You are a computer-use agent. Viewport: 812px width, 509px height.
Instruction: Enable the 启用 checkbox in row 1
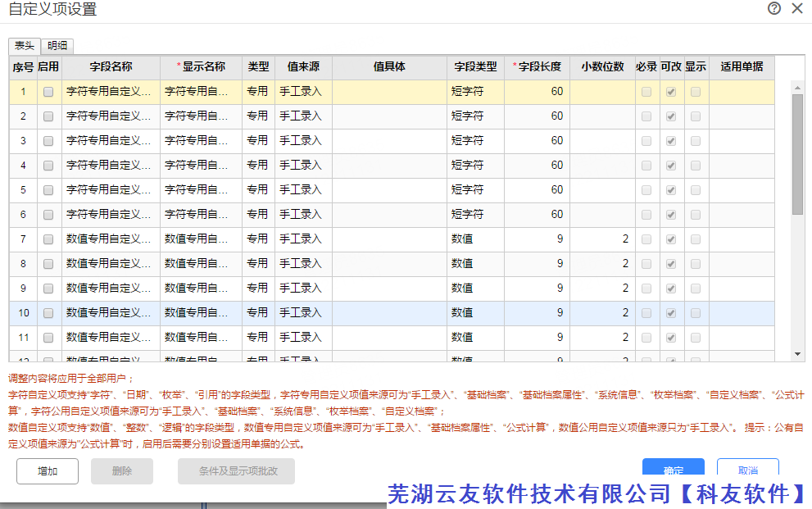48,92
